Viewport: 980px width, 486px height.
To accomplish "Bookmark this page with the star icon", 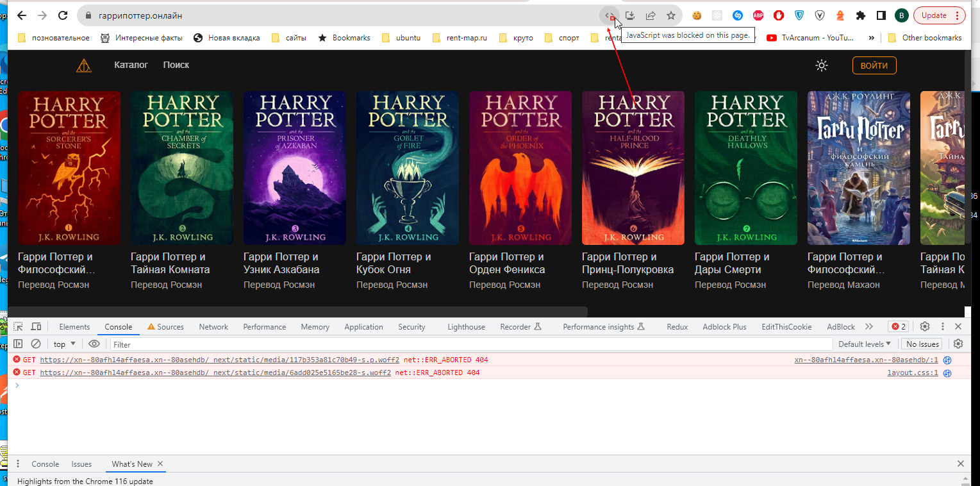I will coord(670,15).
